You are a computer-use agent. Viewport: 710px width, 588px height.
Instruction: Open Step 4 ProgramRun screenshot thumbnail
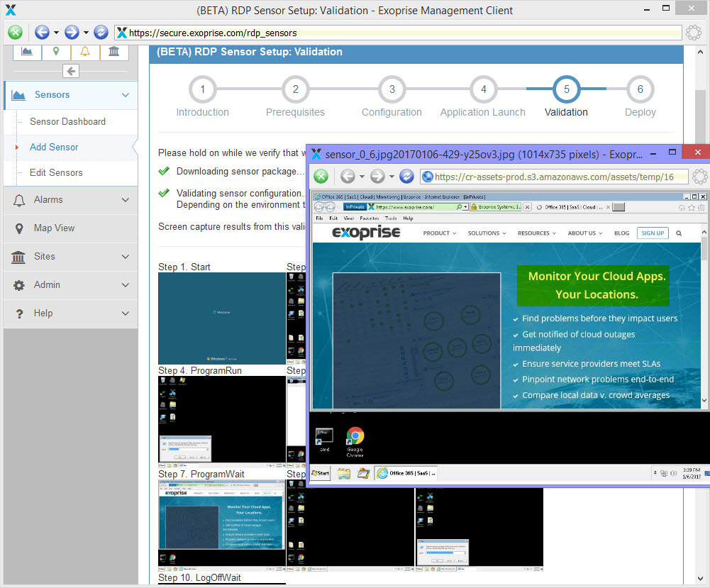221,422
